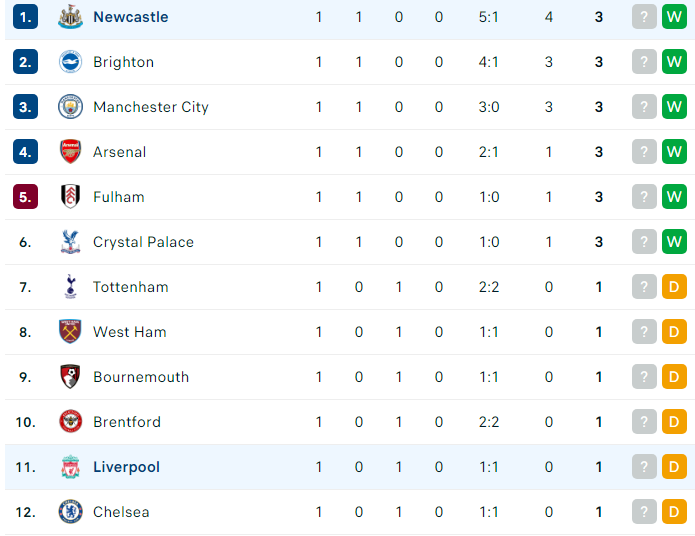
Task: Click Newcastle's green W form badge
Action: (674, 17)
